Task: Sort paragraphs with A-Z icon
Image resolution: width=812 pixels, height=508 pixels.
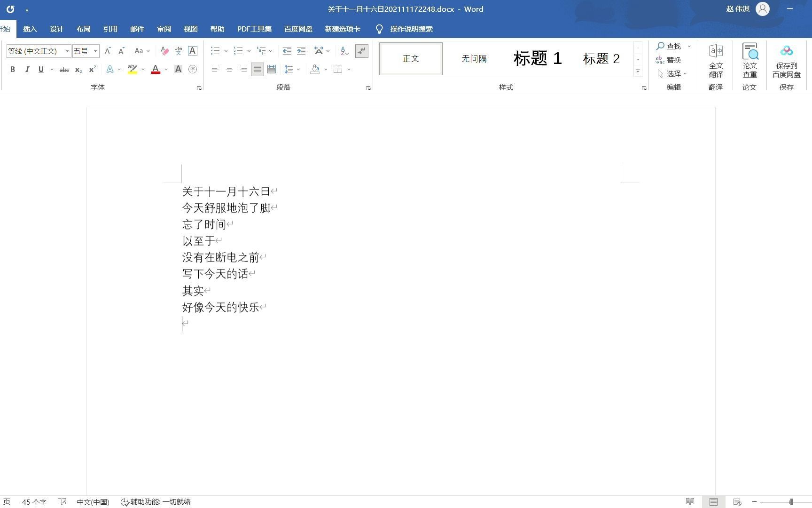Action: [x=344, y=51]
